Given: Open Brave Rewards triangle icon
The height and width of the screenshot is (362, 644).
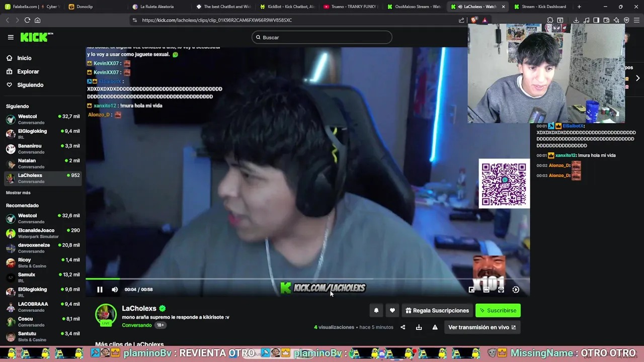Looking at the screenshot, I should [x=485, y=20].
